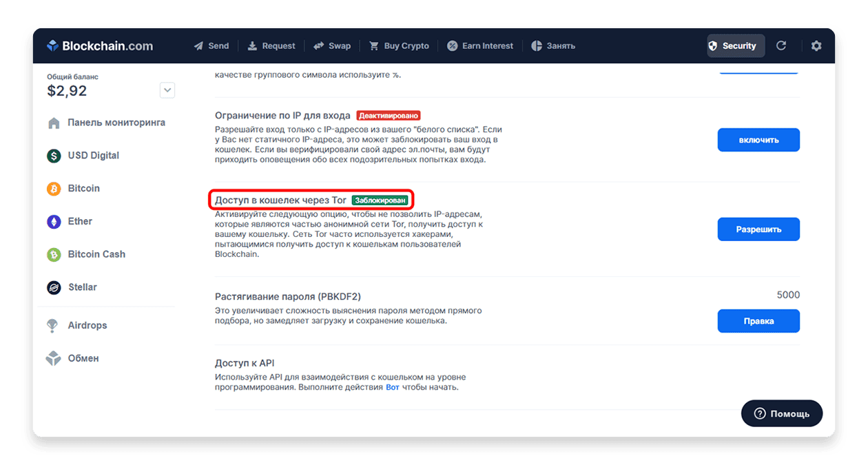Click the Send paper-plane icon
This screenshot has height=465, width=868.
click(198, 46)
